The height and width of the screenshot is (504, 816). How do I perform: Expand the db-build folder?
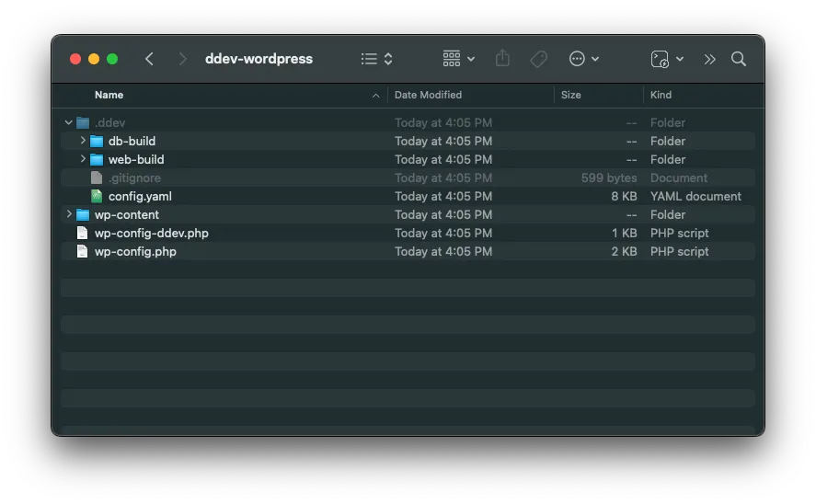tap(82, 141)
